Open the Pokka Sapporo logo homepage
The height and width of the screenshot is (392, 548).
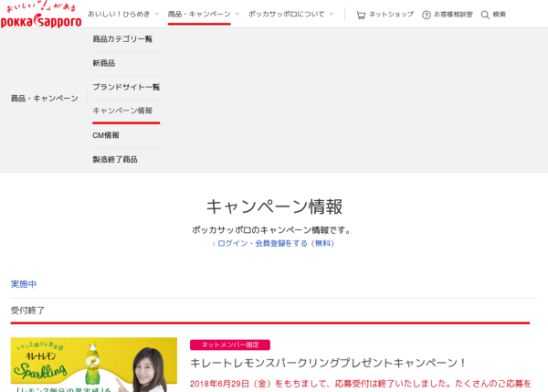pyautogui.click(x=41, y=16)
